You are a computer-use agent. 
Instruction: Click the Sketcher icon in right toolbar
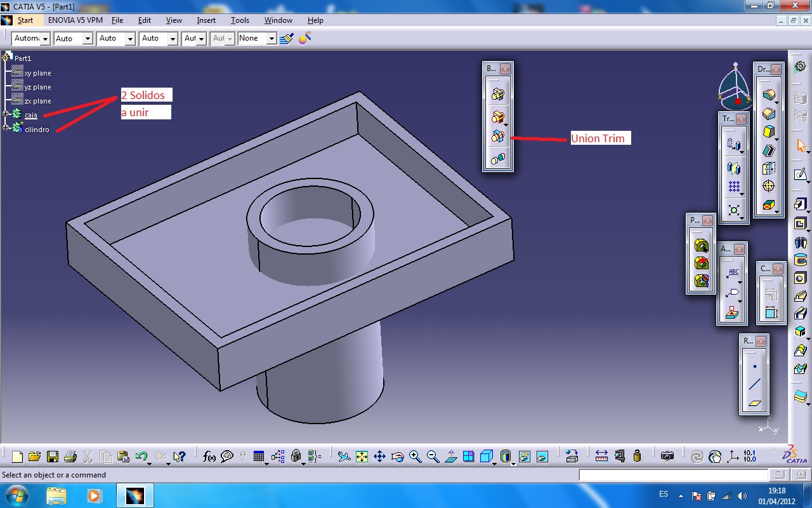pyautogui.click(x=801, y=174)
